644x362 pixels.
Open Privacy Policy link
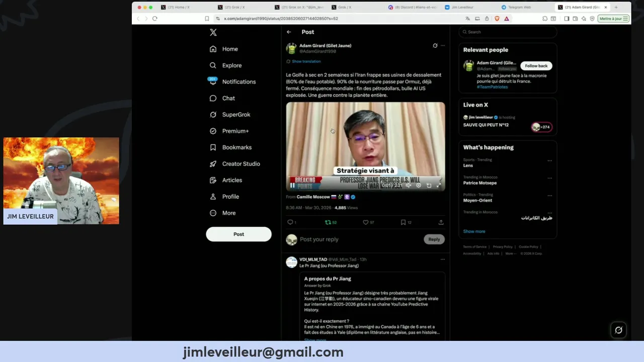(x=503, y=247)
